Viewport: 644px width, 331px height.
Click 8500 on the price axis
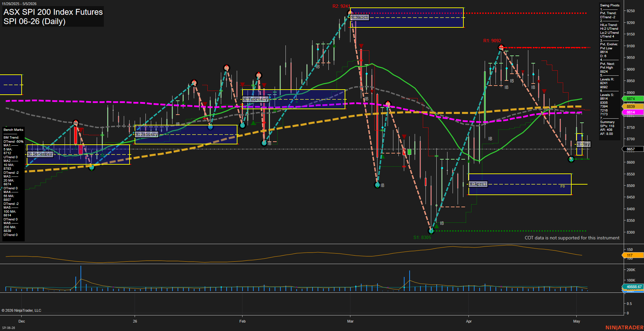[x=630, y=186]
